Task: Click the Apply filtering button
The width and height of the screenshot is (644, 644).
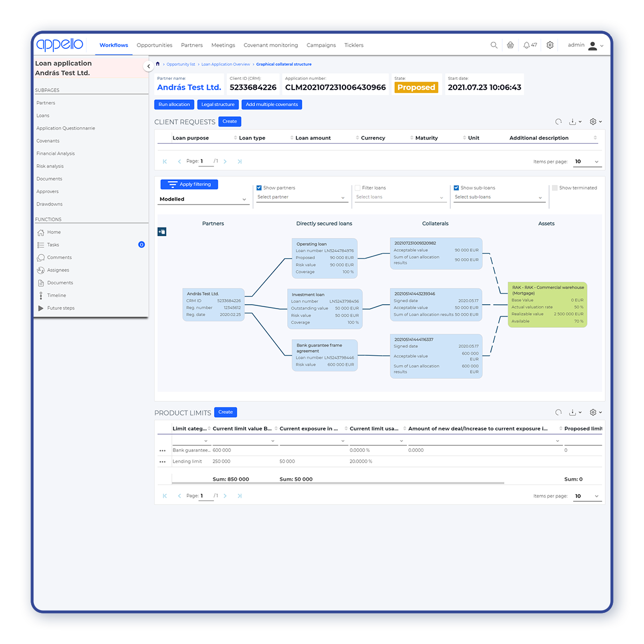Action: coord(189,184)
